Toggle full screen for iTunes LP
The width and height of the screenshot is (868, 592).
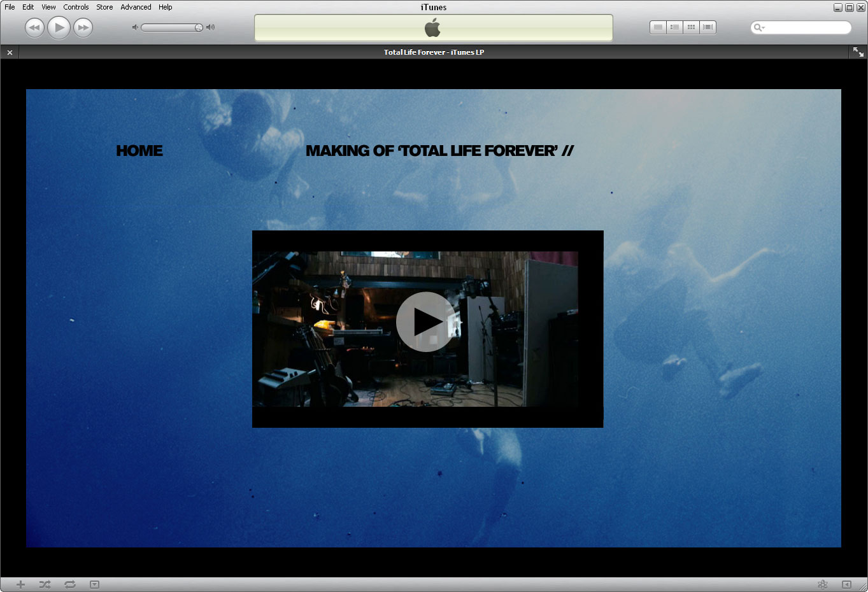(858, 52)
